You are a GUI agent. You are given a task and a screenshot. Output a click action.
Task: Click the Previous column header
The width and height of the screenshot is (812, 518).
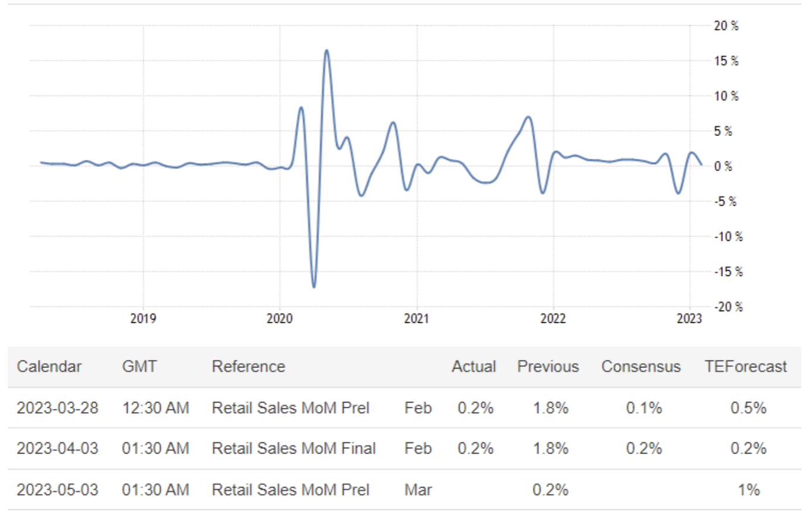(x=548, y=367)
